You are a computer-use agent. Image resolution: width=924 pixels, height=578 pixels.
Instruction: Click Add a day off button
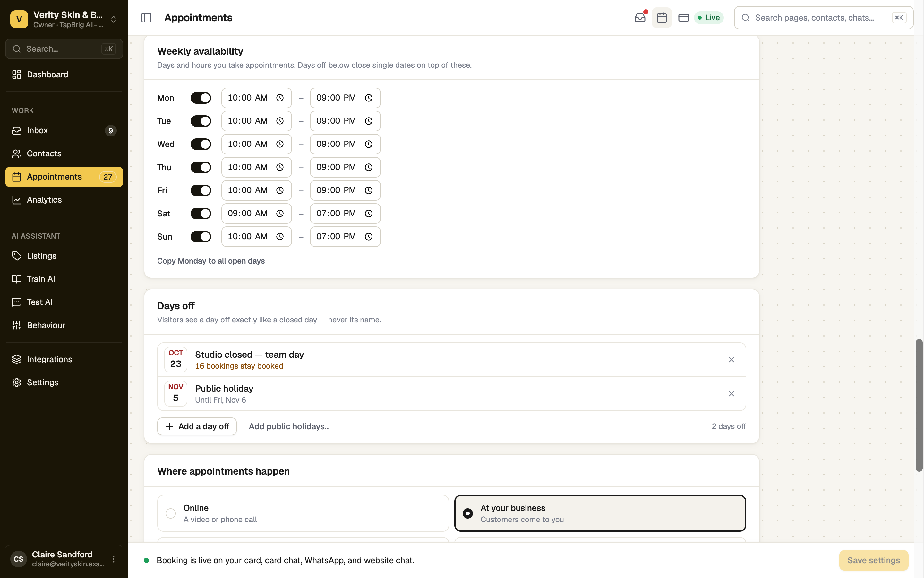pyautogui.click(x=197, y=426)
